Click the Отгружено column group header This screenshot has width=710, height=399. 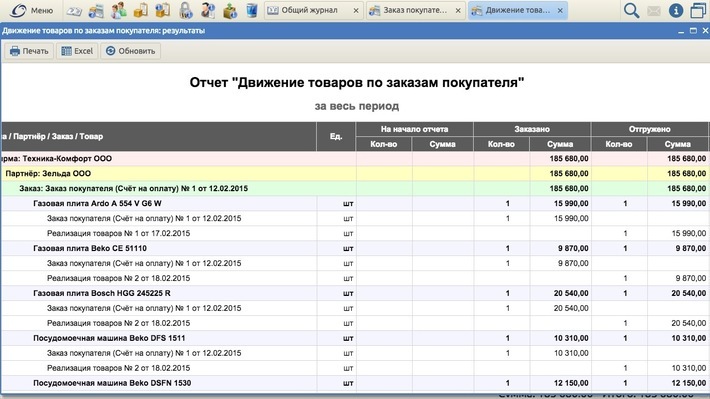tap(650, 129)
